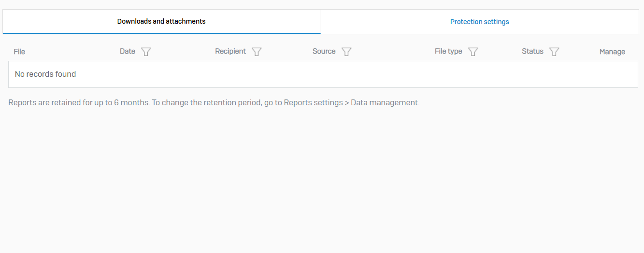644x253 pixels.
Task: Filter the list by Status
Action: pyautogui.click(x=554, y=52)
